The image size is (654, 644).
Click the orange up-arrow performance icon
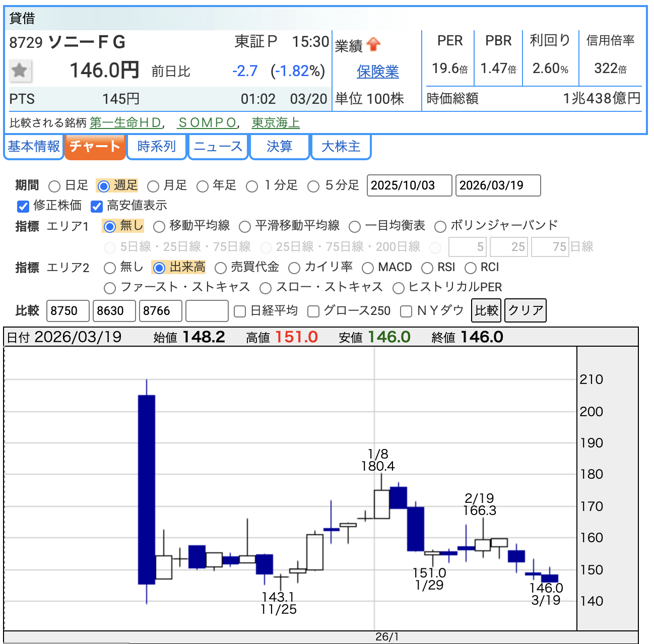coord(373,45)
